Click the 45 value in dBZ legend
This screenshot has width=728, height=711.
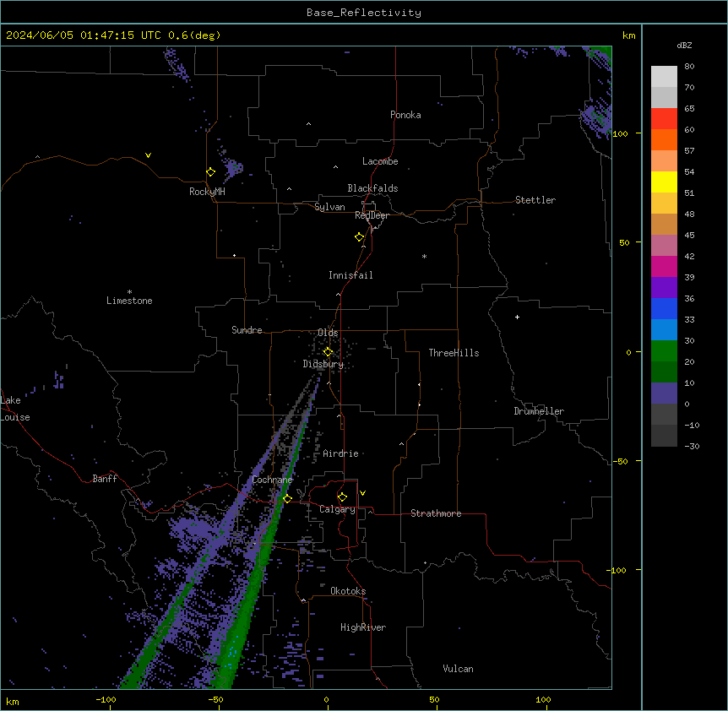pos(689,235)
